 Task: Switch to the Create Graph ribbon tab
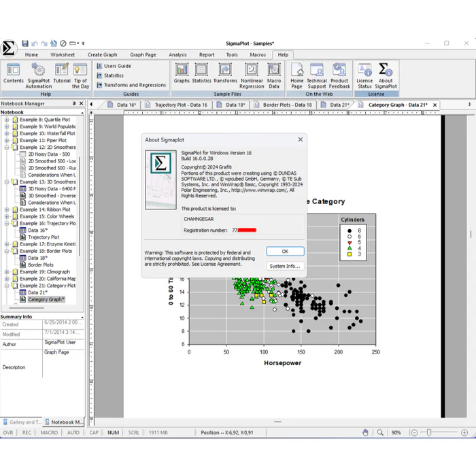[102, 55]
